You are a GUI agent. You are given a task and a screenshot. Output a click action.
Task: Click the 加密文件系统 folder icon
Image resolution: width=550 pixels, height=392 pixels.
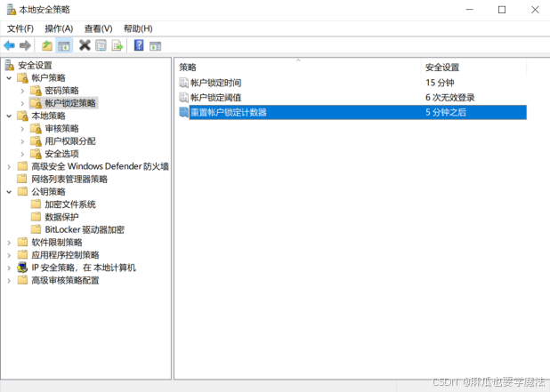coord(36,204)
